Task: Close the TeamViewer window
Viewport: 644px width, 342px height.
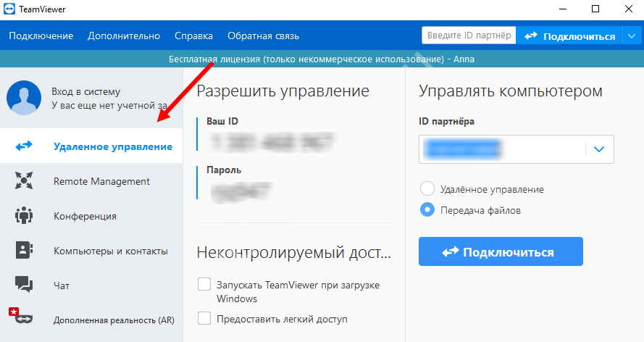Action: click(628, 9)
